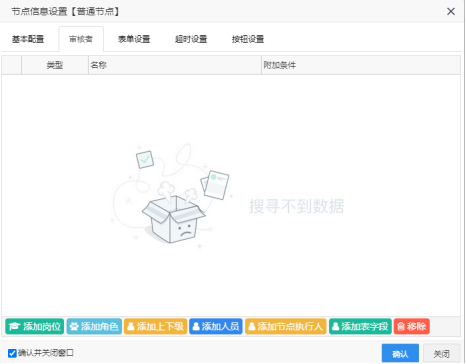
Task: Click the 添加节点执行人 button
Action: [286, 326]
